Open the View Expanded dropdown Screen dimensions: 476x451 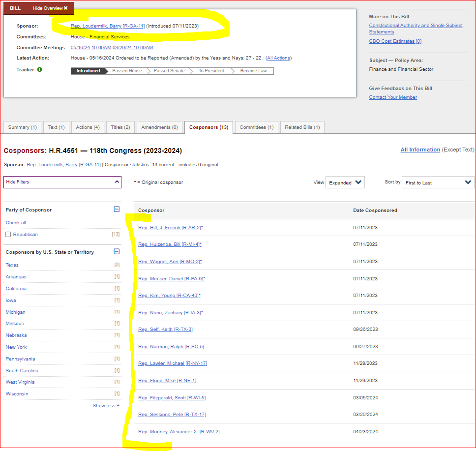(x=345, y=182)
